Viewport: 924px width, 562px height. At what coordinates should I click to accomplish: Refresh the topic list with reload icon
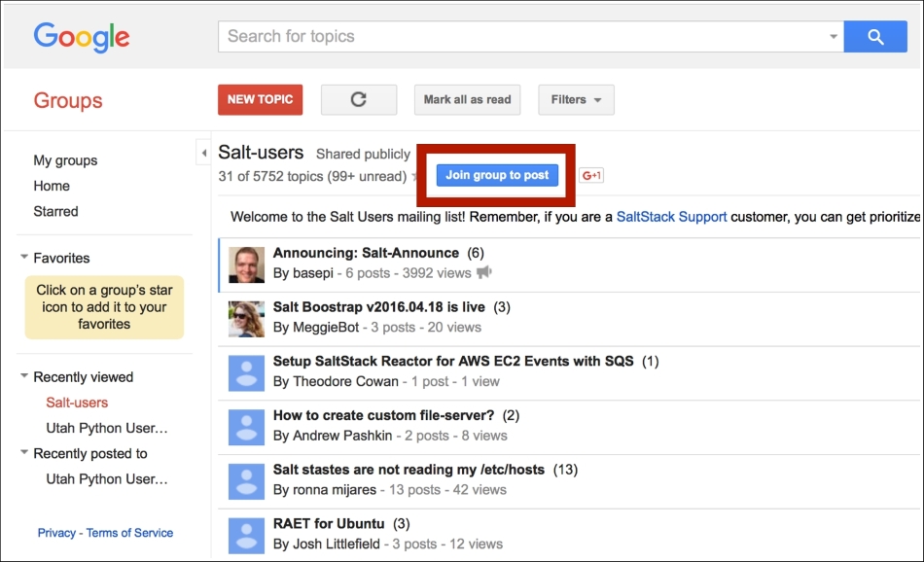pos(358,99)
